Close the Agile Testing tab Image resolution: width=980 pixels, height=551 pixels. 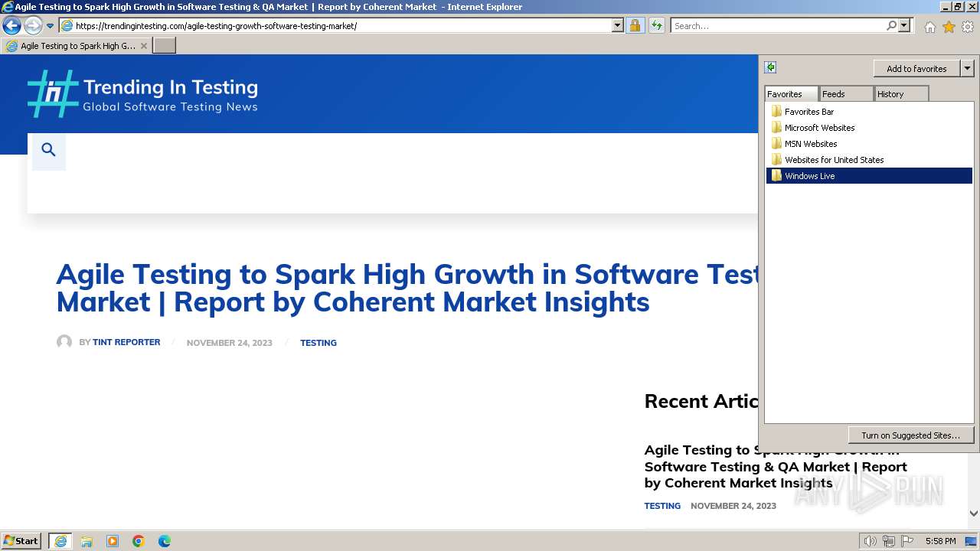(x=143, y=46)
